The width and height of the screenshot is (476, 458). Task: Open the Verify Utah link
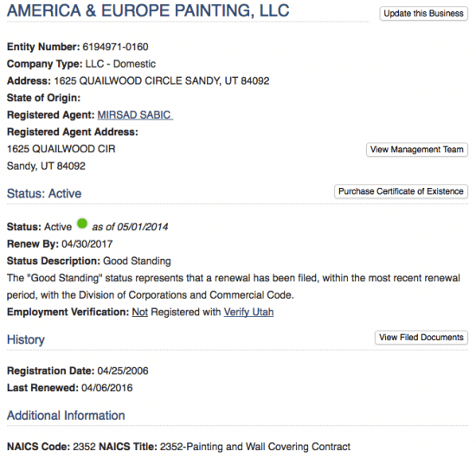coord(248,313)
